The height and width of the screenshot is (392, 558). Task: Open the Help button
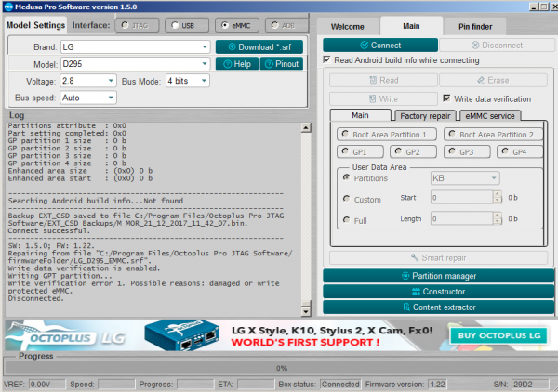pos(236,63)
